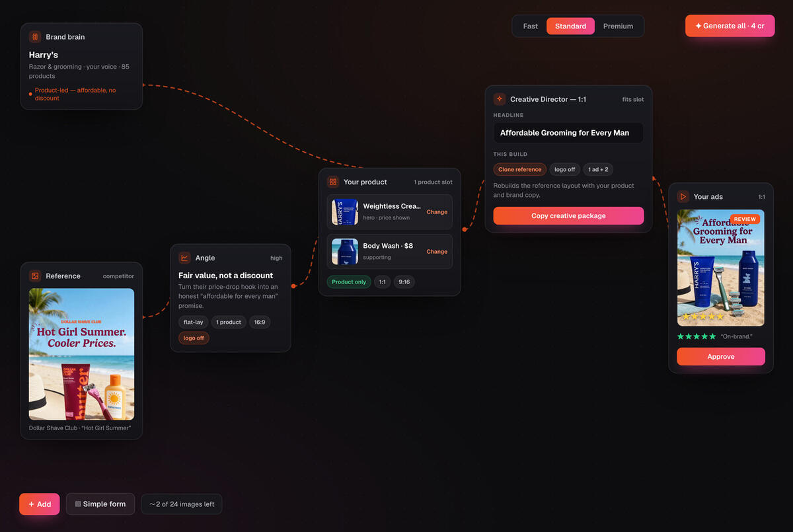Select the Fast quality mode
Screen dimensions: 793x532
pos(531,26)
